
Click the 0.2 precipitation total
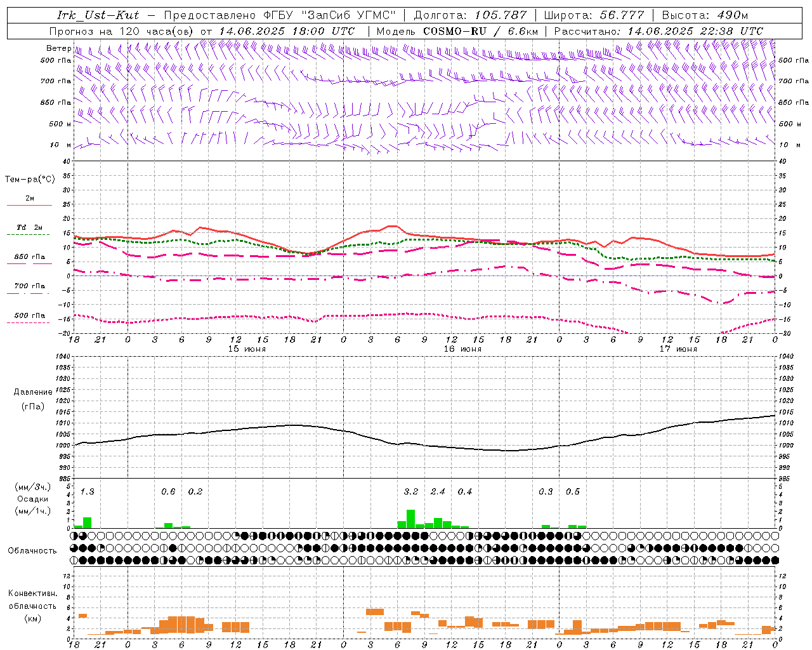[x=195, y=492]
